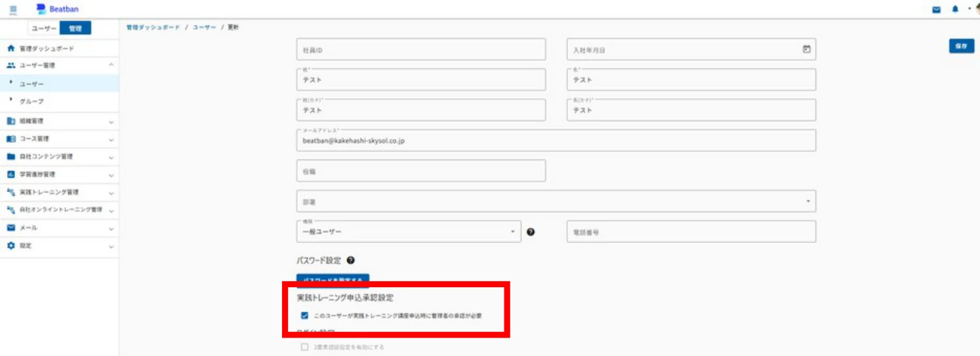Expand the 実践トレーニング管理 section
980x356 pixels.
coord(111,193)
